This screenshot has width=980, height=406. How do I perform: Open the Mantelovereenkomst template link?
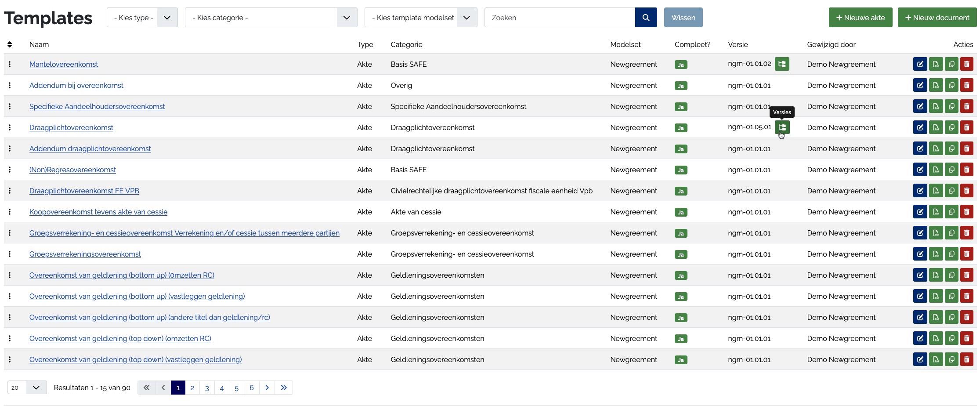pos(64,64)
